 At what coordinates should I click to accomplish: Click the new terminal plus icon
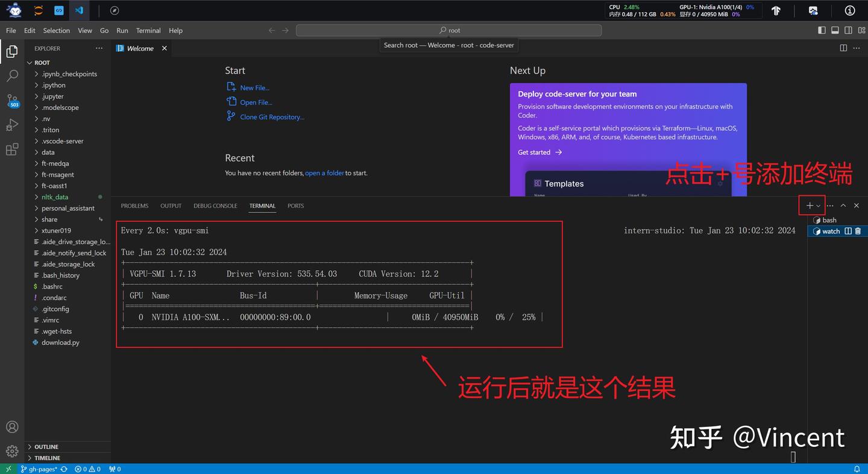pyautogui.click(x=810, y=206)
